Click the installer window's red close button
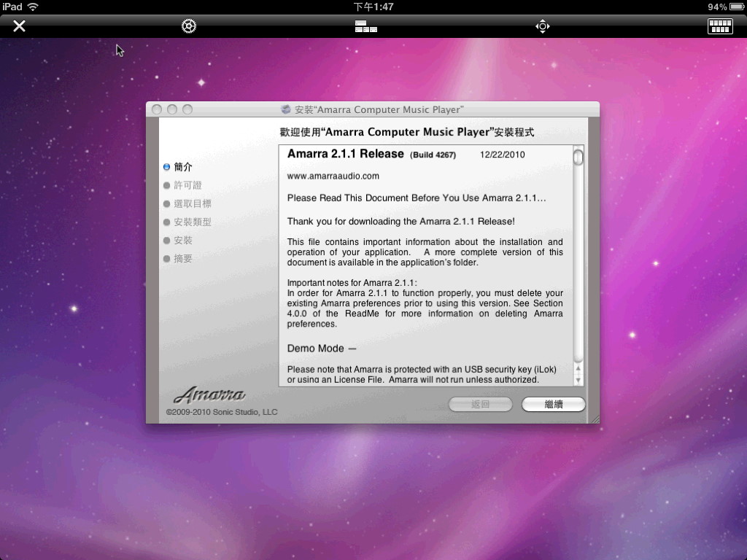 [x=157, y=109]
